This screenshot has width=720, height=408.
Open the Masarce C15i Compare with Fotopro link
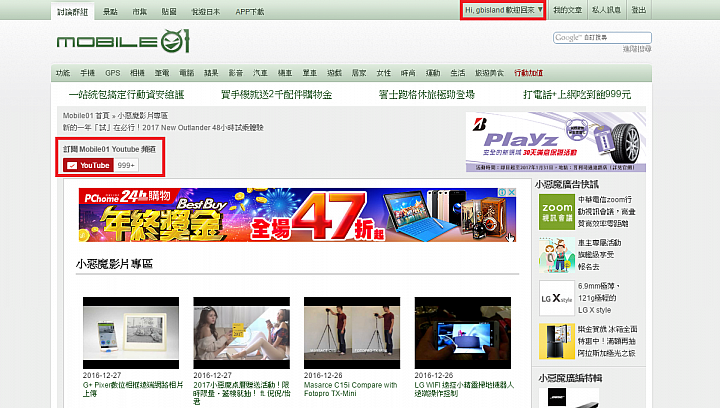click(350, 389)
